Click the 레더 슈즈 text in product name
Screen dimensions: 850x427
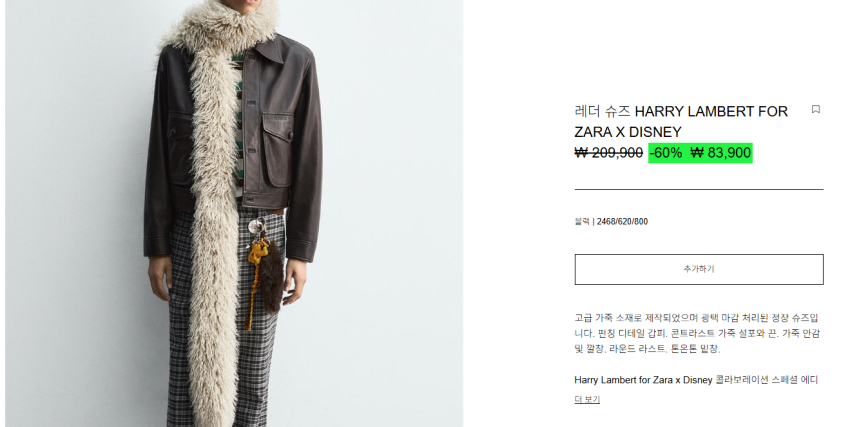(x=602, y=112)
